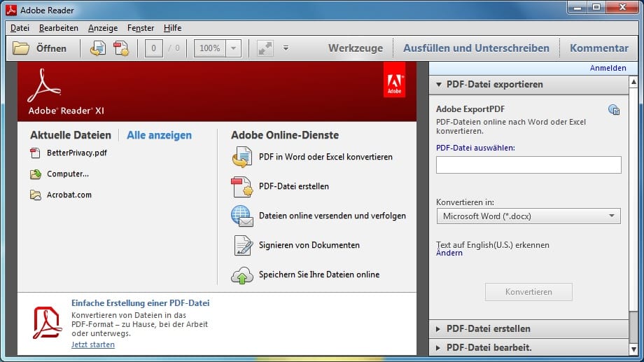Click the PDF in Word oder Excel icon
644x362 pixels.
coord(242,158)
